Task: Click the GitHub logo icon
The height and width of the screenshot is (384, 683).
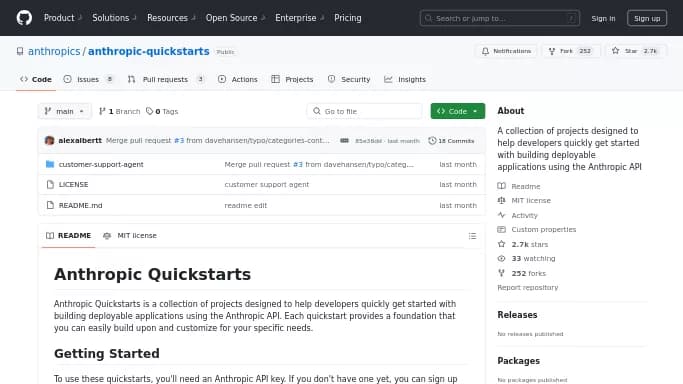Action: [24, 18]
